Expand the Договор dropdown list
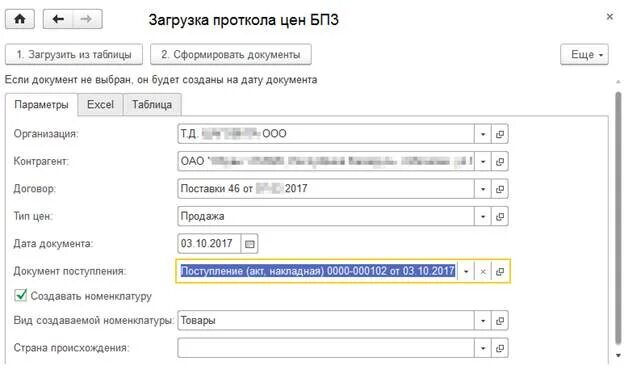This screenshot has width=624, height=374. point(483,189)
